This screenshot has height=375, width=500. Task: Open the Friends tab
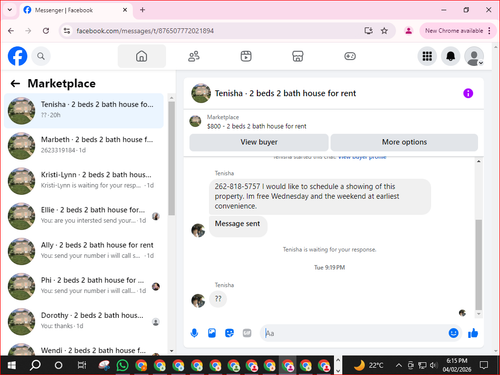click(x=194, y=56)
